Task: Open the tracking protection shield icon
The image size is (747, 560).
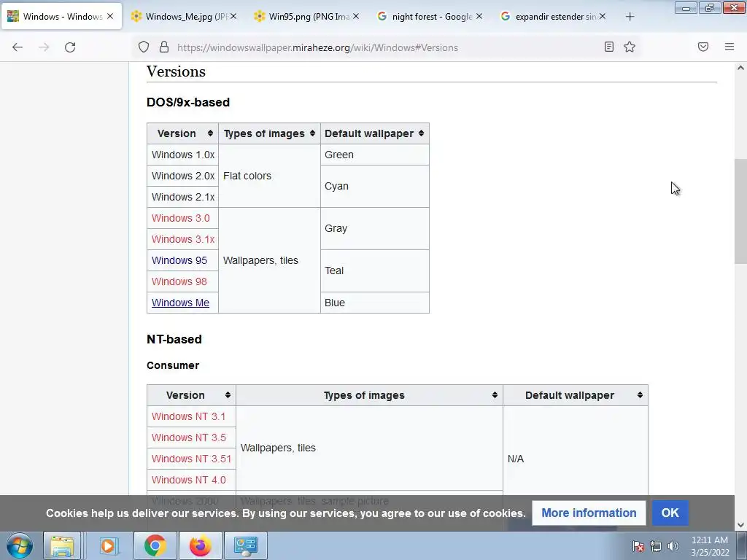Action: pos(144,47)
